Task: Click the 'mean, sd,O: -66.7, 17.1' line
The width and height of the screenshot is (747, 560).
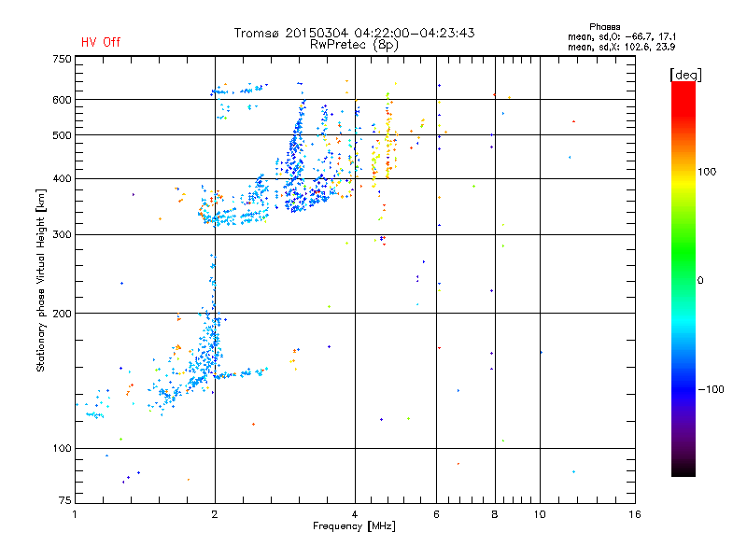Action: (x=622, y=36)
